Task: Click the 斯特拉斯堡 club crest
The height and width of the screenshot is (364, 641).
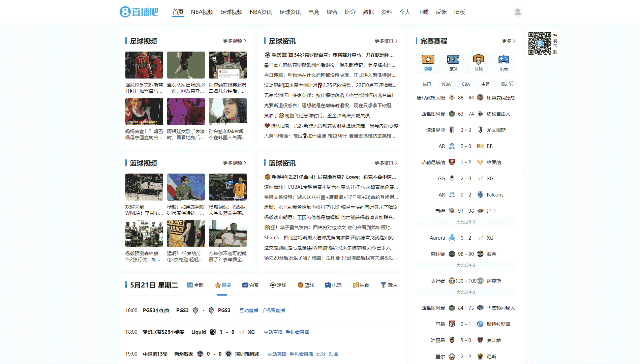Action: (x=480, y=324)
